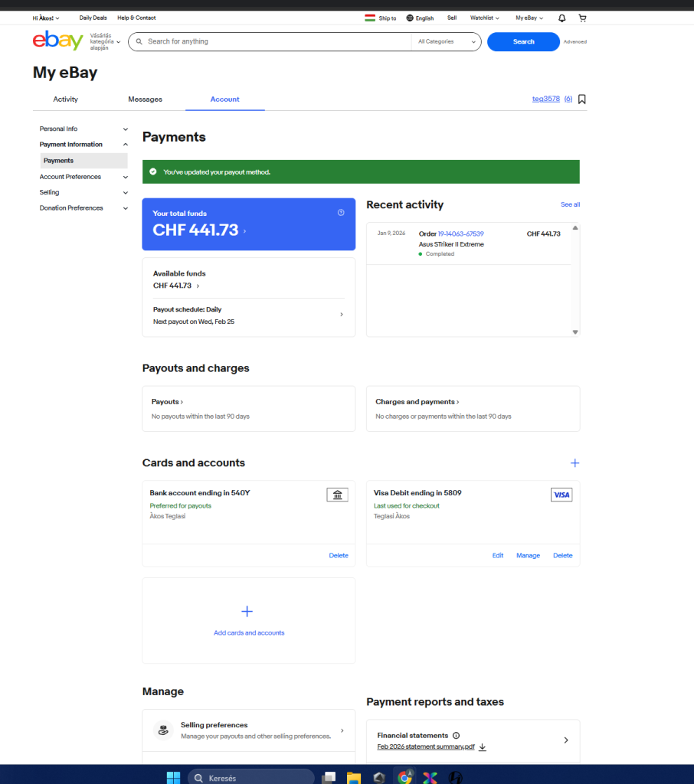
Task: Click the eBay logo
Action: 57,41
